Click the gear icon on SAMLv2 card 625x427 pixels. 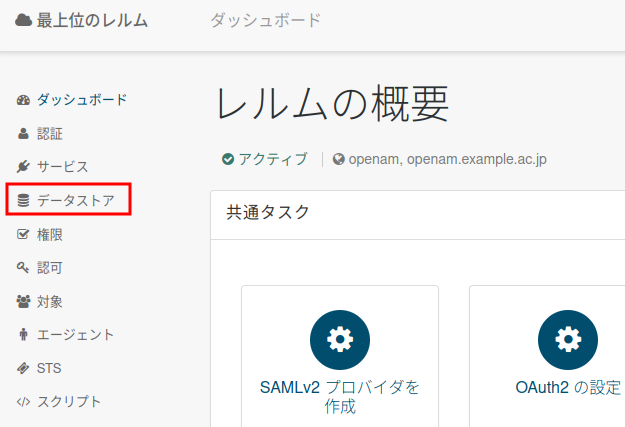pyautogui.click(x=340, y=340)
